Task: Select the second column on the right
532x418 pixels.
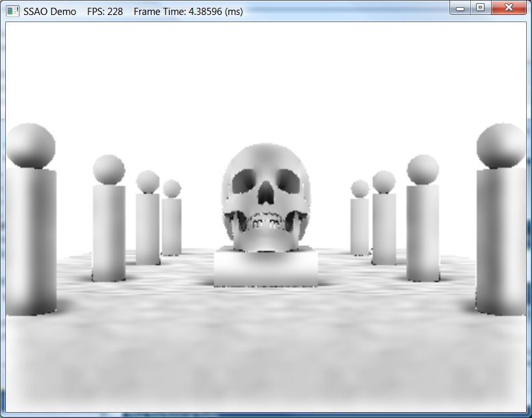Action: coord(423,232)
